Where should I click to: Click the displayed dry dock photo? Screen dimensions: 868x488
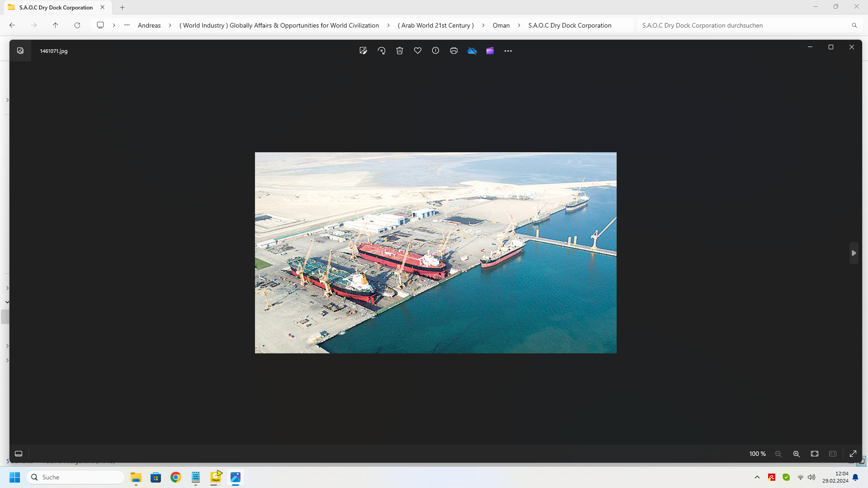tap(436, 253)
